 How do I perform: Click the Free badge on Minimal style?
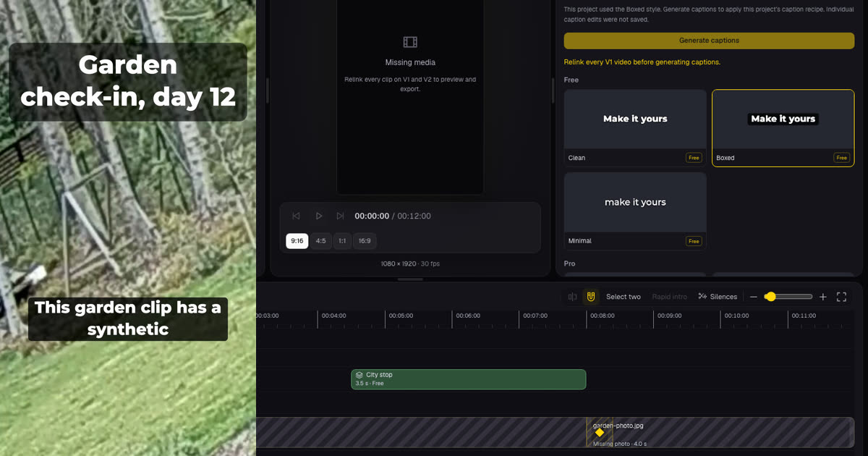(x=694, y=241)
